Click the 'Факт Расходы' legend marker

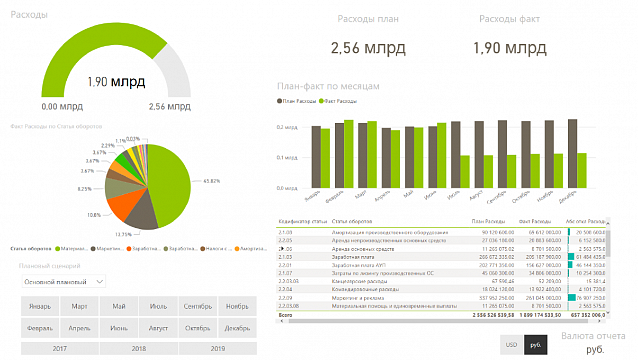click(x=321, y=101)
